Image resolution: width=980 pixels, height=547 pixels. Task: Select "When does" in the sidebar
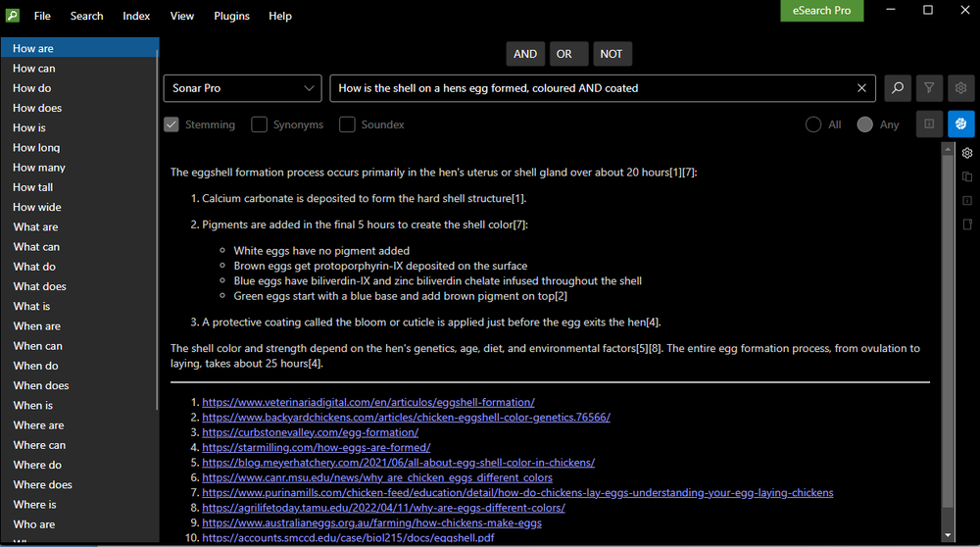79,385
